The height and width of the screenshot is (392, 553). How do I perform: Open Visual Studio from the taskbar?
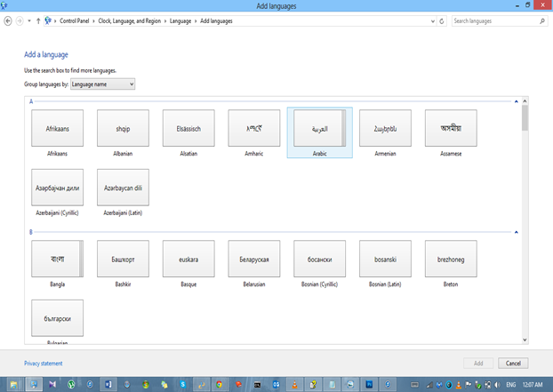(52, 385)
